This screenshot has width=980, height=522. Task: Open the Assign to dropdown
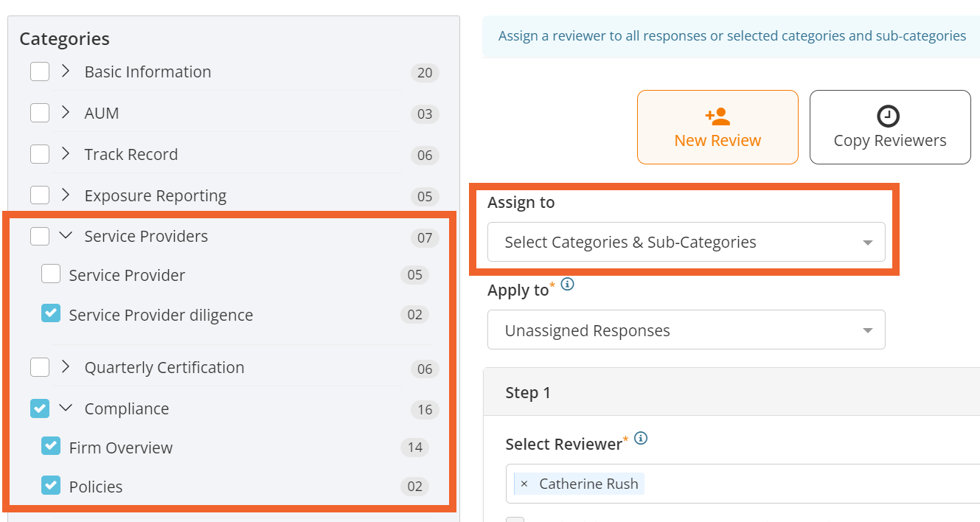point(686,242)
